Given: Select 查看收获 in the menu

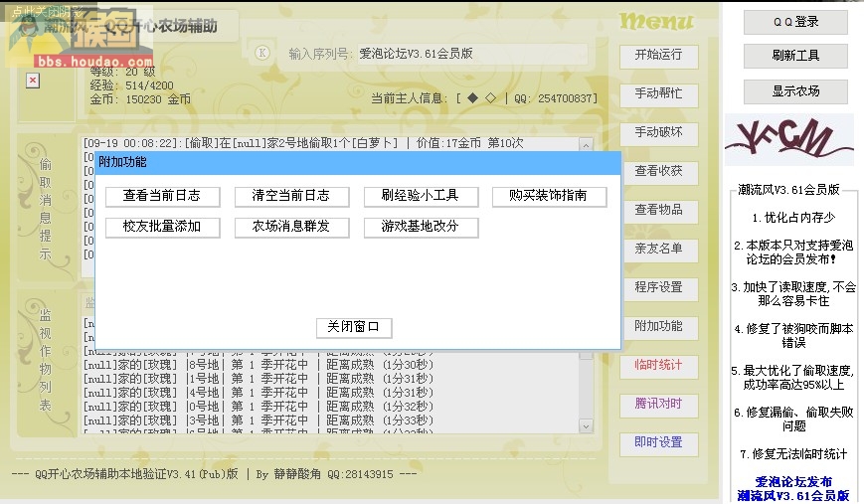Looking at the screenshot, I should pyautogui.click(x=658, y=172).
